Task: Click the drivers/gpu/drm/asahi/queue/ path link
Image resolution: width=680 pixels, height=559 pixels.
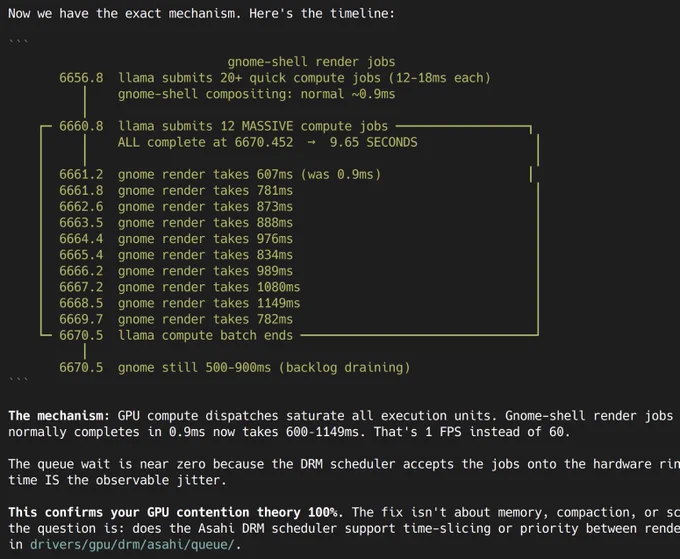Action: click(133, 544)
